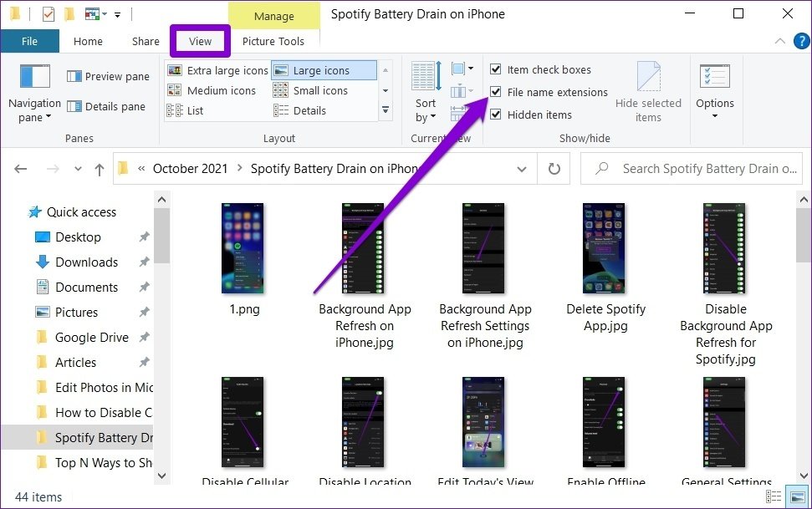Unpin Downloads from Quick access
Screen dimensions: 812x509
144,262
